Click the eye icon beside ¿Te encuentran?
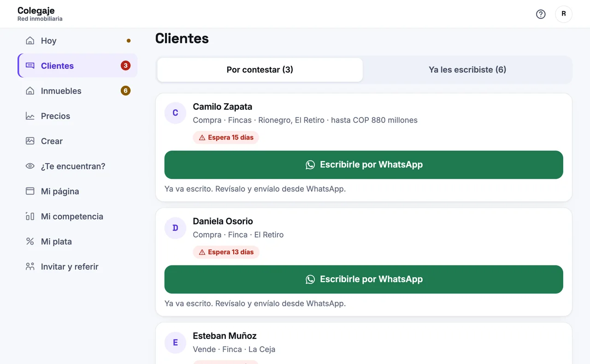Viewport: 590px width, 364px height. (30, 166)
